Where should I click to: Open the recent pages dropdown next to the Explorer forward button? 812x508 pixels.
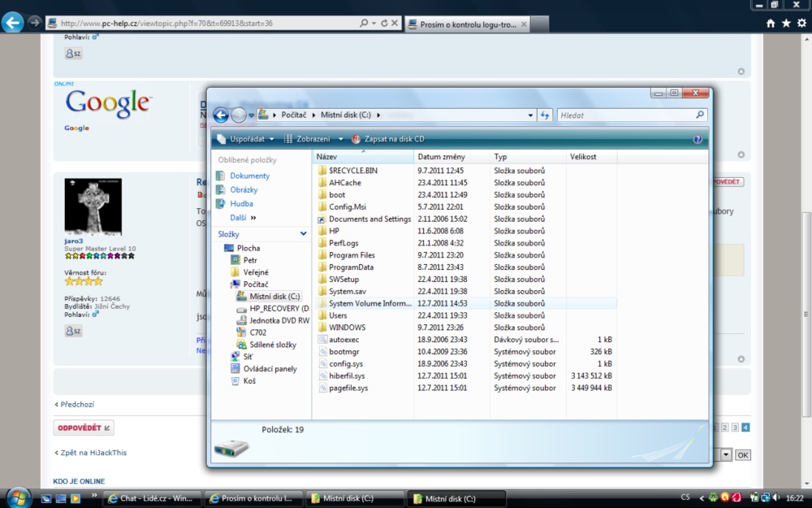click(x=251, y=115)
